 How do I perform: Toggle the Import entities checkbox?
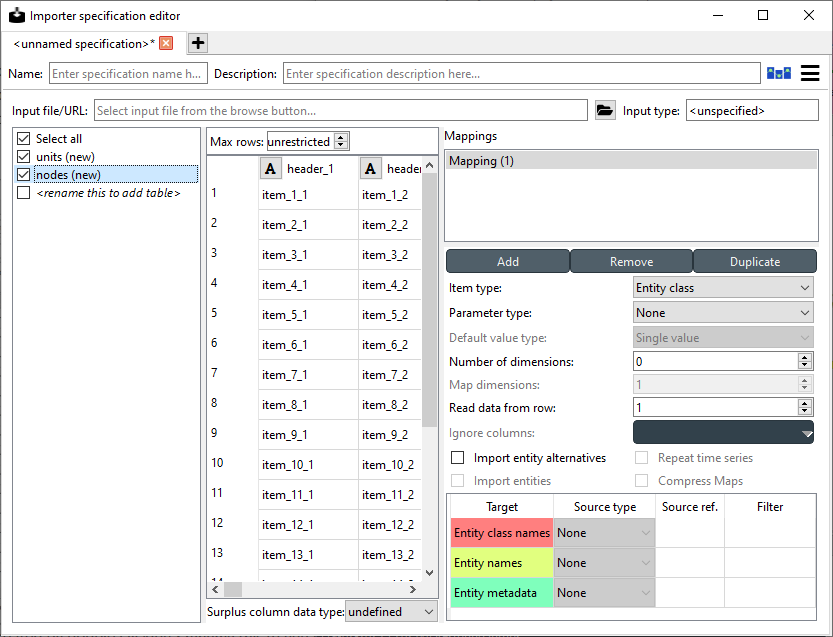click(457, 481)
